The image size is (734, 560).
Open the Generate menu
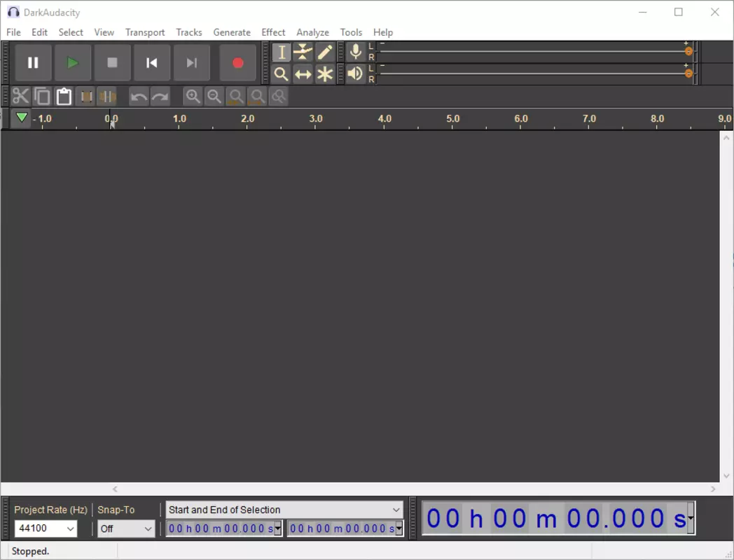(232, 32)
